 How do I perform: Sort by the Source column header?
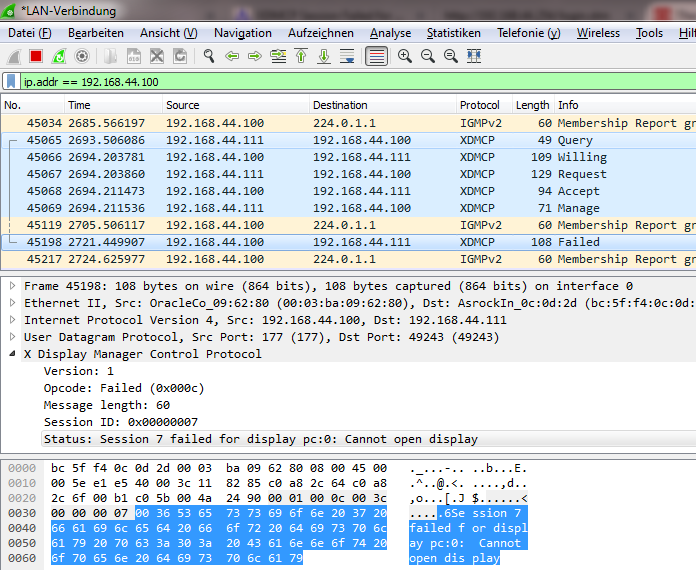pyautogui.click(x=236, y=105)
